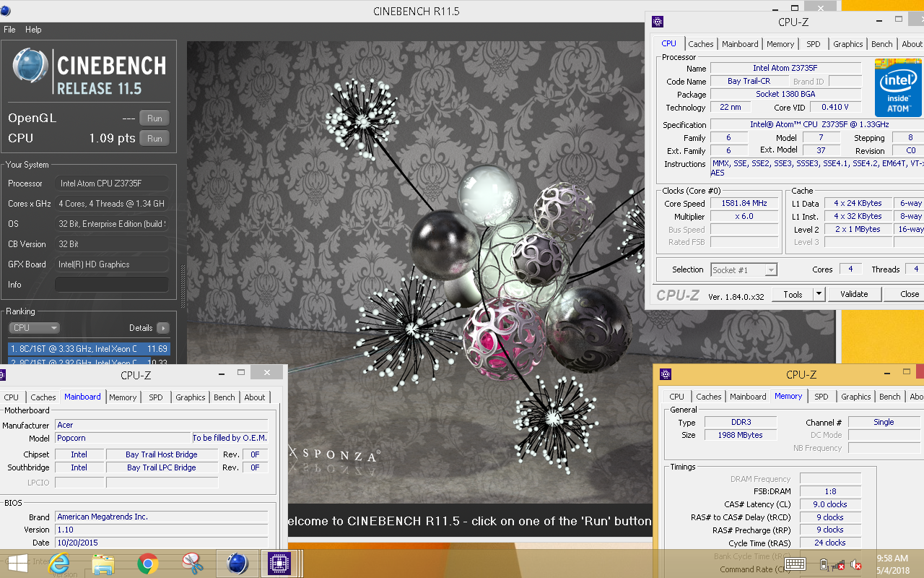Open the File menu in Cinebench
Viewport: 924px width, 578px height.
click(x=9, y=30)
